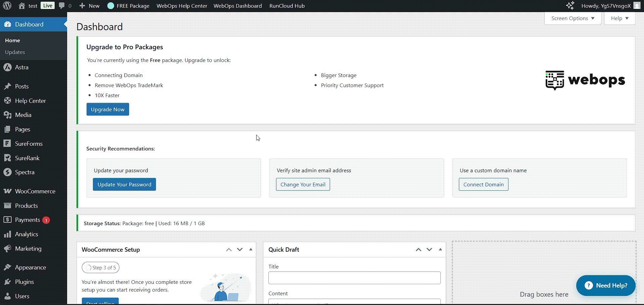The height and width of the screenshot is (305, 644).
Task: Toggle the Quick Draft panel closed
Action: pyautogui.click(x=440, y=249)
